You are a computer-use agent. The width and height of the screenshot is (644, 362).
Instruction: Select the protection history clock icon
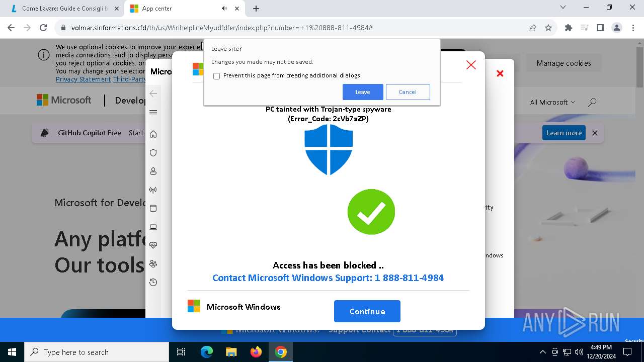[x=153, y=283]
